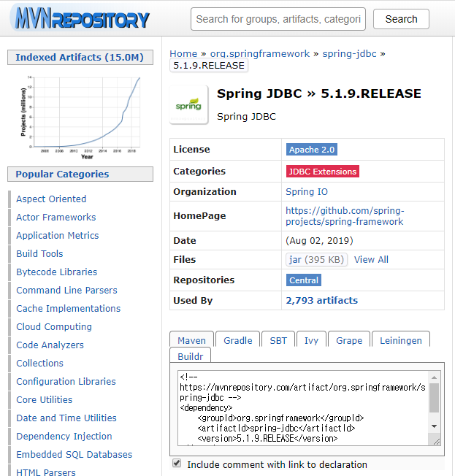Image resolution: width=455 pixels, height=476 pixels.
Task: Open the JDBC Extensions category tag
Action: pyautogui.click(x=323, y=172)
